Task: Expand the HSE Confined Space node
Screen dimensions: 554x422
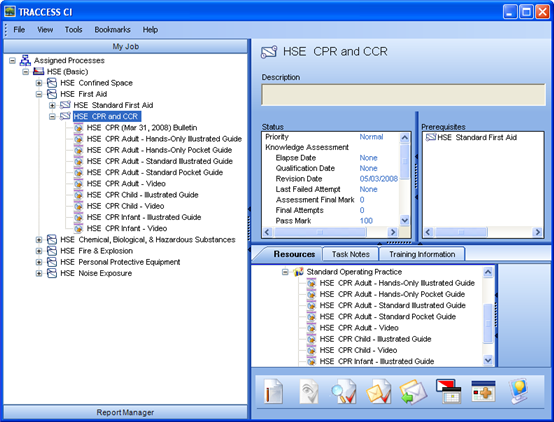Action: pos(39,83)
